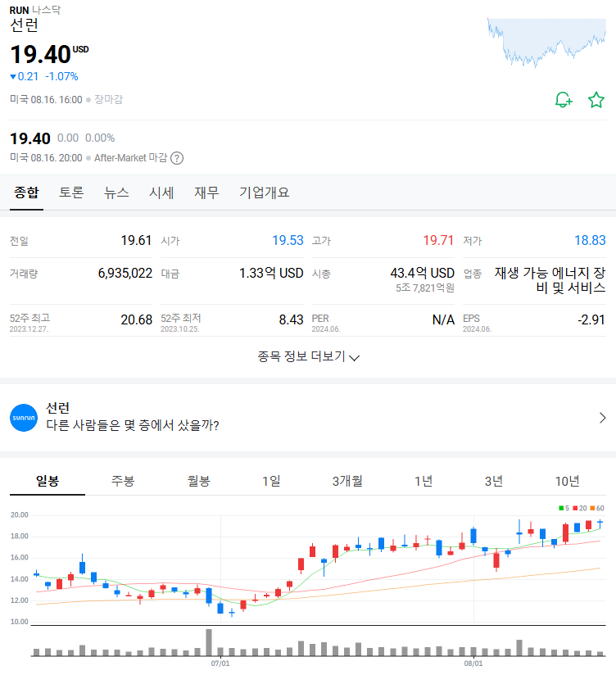Click the RUN 나스닥 ticker label
Image resolution: width=616 pixels, height=675 pixels.
[35, 10]
